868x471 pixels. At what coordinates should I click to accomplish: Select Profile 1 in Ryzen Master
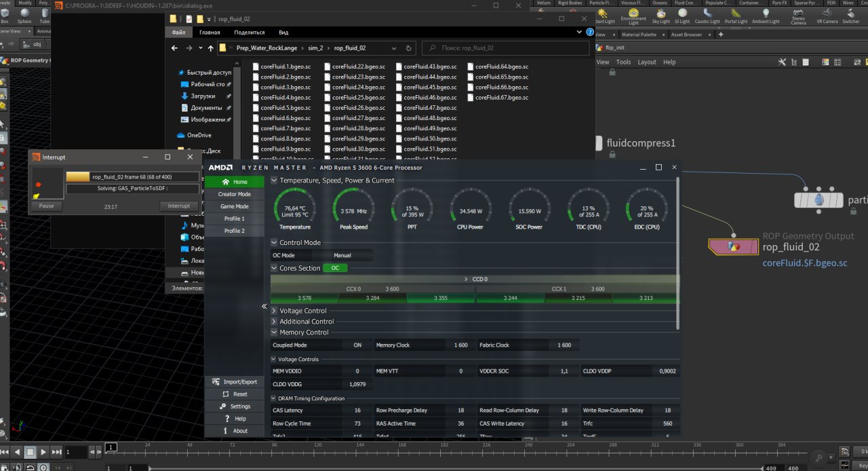(235, 219)
